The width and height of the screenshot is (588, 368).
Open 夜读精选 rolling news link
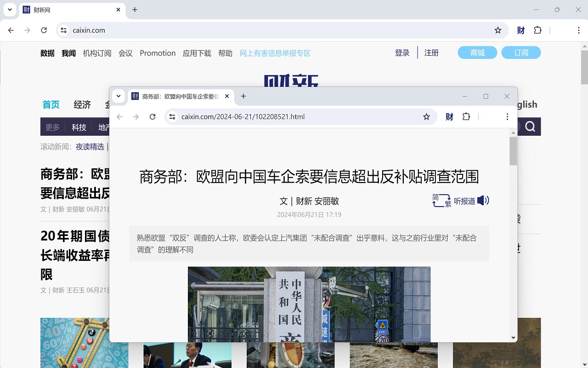tap(90, 147)
